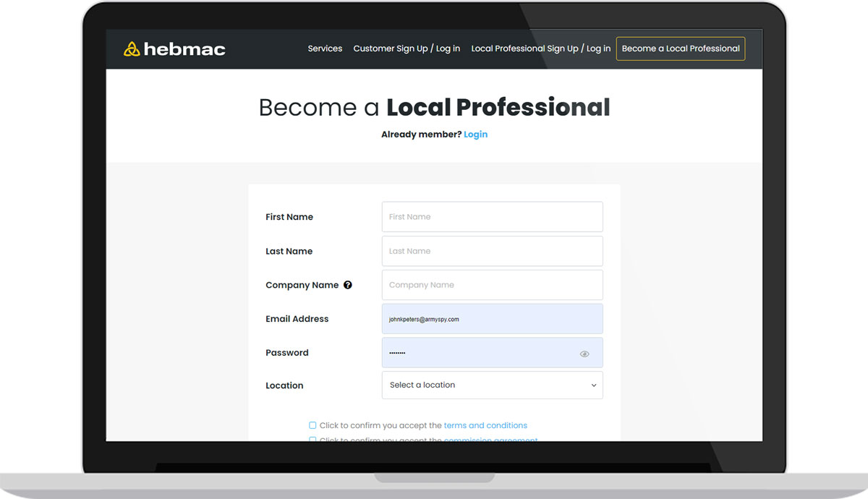Open the terms and conditions link
This screenshot has height=499, width=868.
click(x=485, y=425)
